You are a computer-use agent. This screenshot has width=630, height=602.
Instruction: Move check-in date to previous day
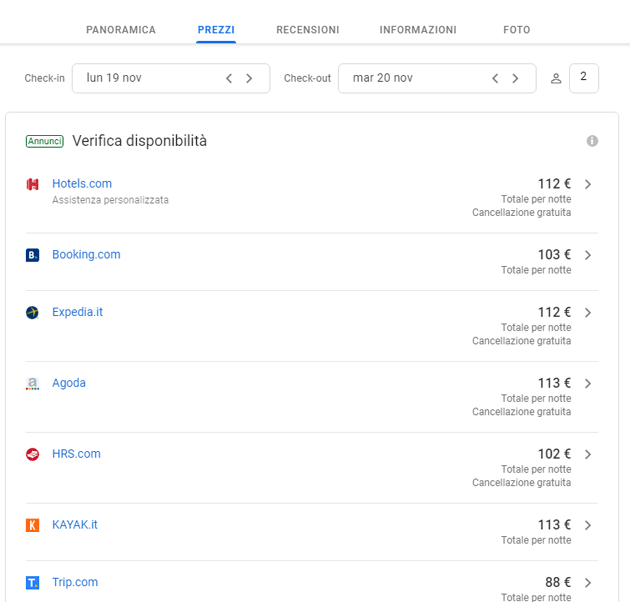click(229, 78)
